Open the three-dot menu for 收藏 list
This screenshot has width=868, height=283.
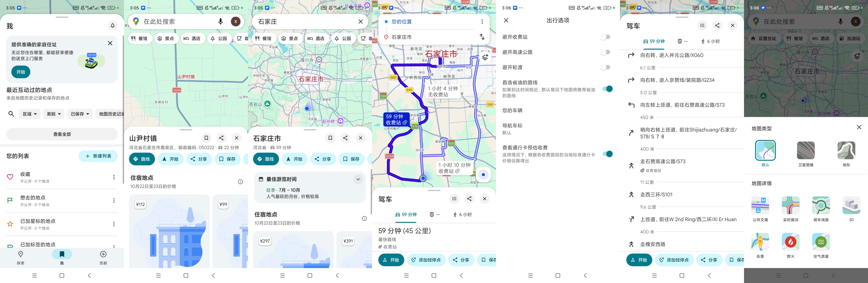tap(114, 177)
